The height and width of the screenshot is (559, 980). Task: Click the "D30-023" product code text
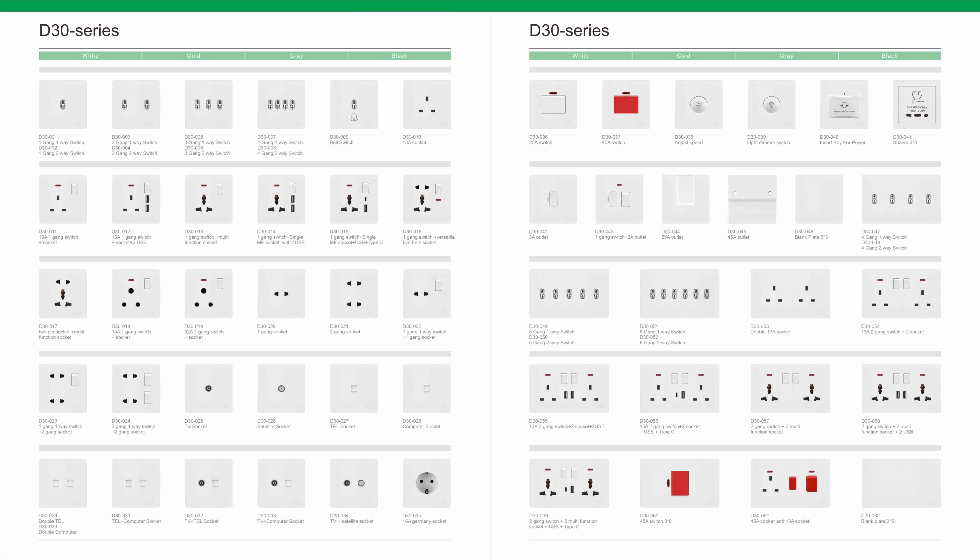(48, 421)
